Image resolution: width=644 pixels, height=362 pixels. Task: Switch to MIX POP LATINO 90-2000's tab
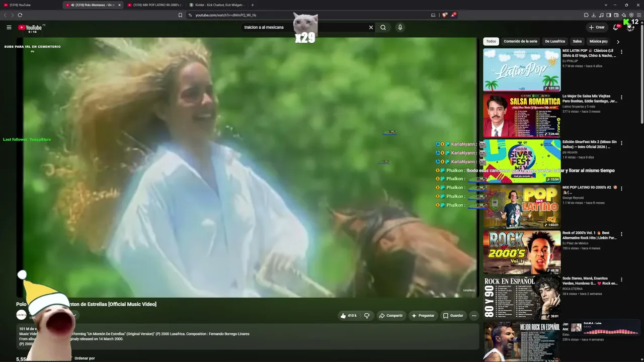(x=154, y=5)
